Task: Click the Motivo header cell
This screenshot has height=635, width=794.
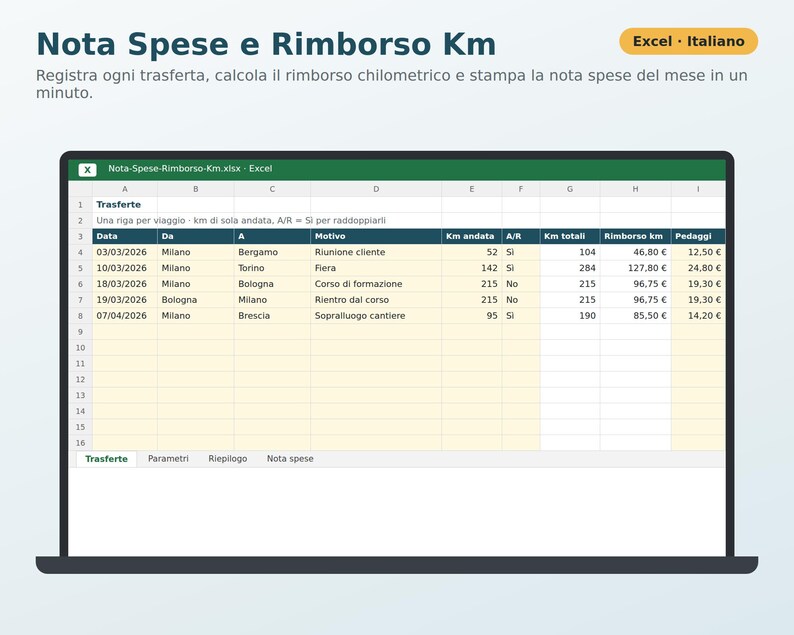Action: [376, 236]
